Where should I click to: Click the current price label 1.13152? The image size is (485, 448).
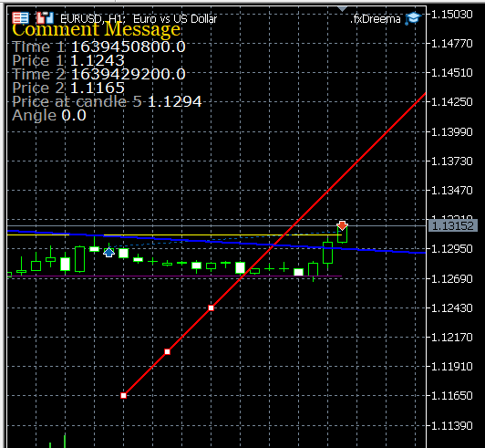pyautogui.click(x=452, y=225)
